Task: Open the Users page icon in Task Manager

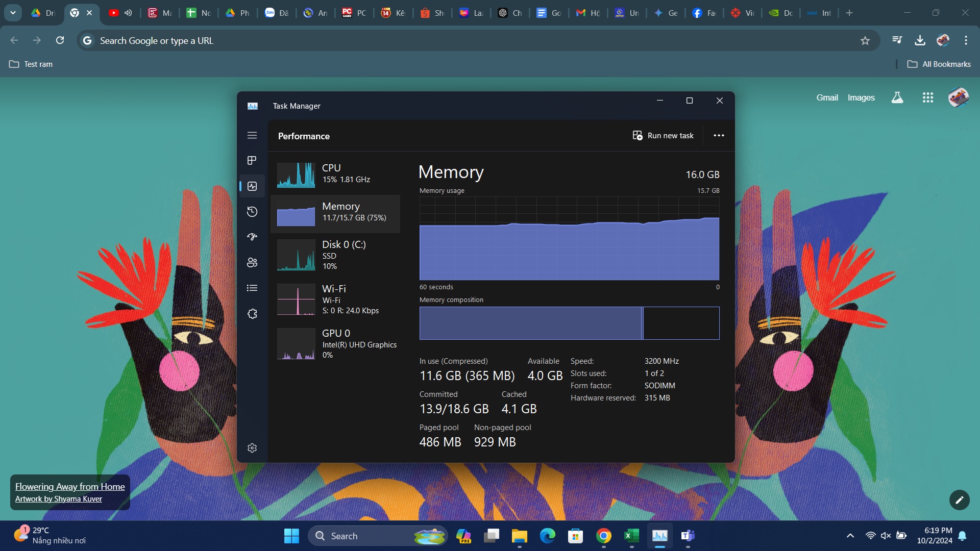Action: click(252, 263)
